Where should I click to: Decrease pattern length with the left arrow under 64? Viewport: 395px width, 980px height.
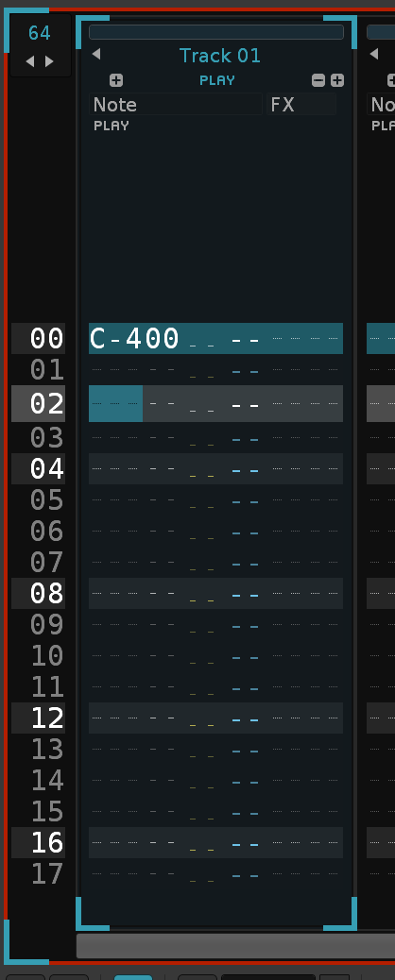29,61
